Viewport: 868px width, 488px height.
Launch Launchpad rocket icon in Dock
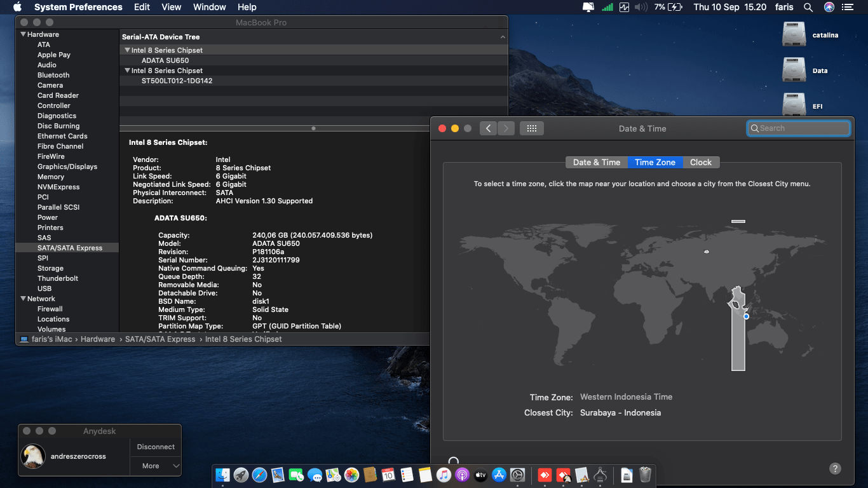(241, 475)
